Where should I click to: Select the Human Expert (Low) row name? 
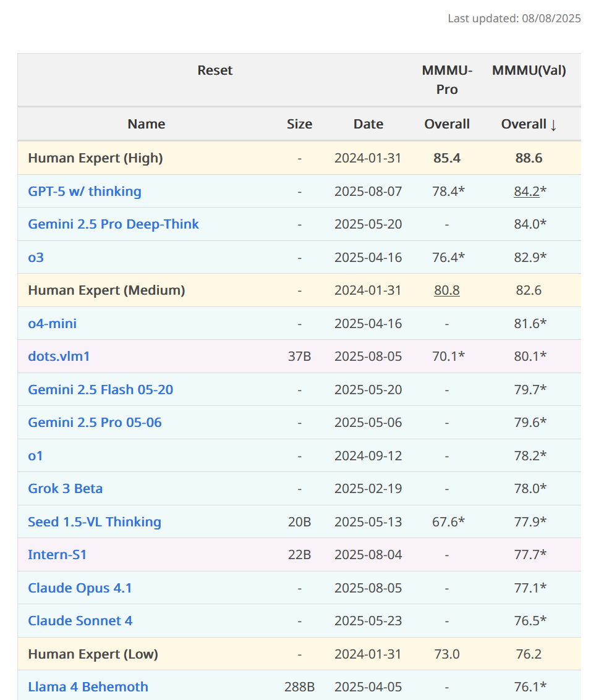click(x=93, y=654)
